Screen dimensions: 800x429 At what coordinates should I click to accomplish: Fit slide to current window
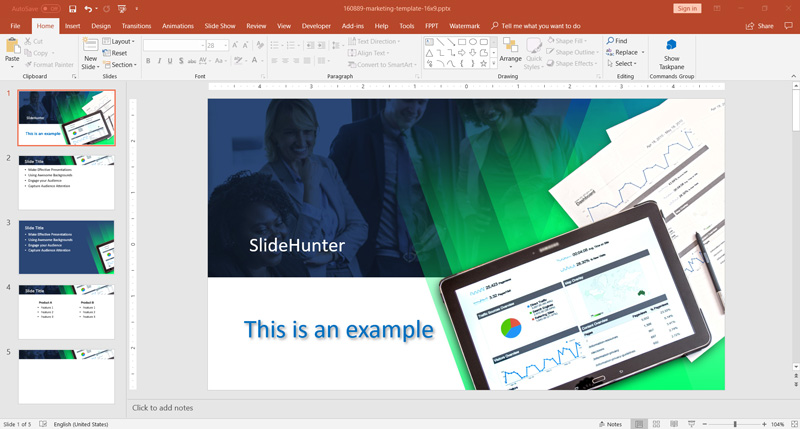pos(794,424)
